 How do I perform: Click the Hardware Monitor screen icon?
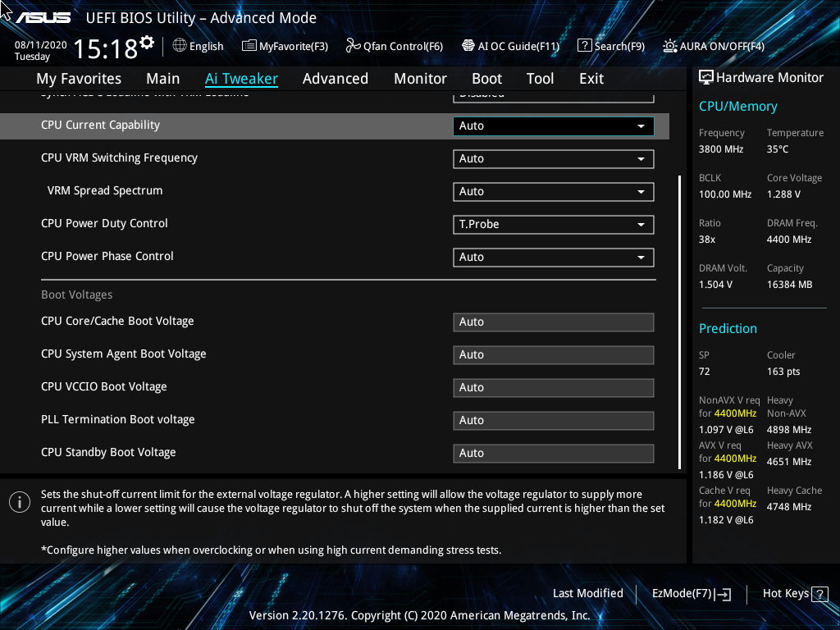click(x=706, y=78)
